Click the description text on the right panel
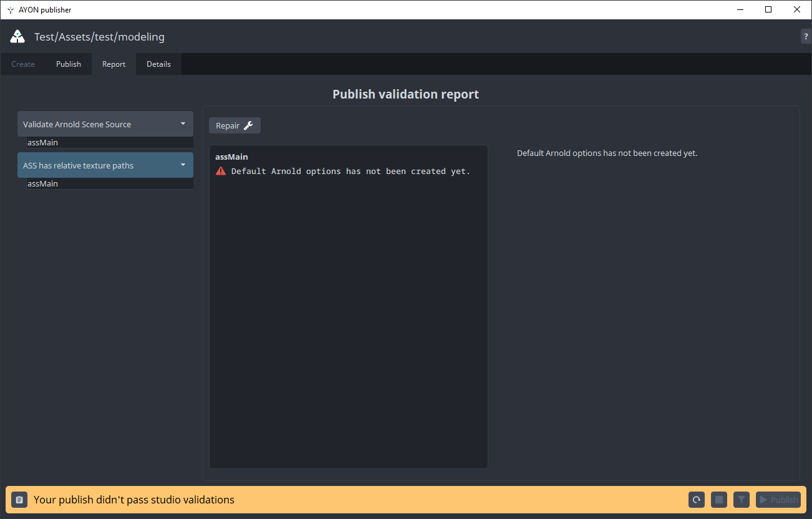812x519 pixels. (607, 153)
